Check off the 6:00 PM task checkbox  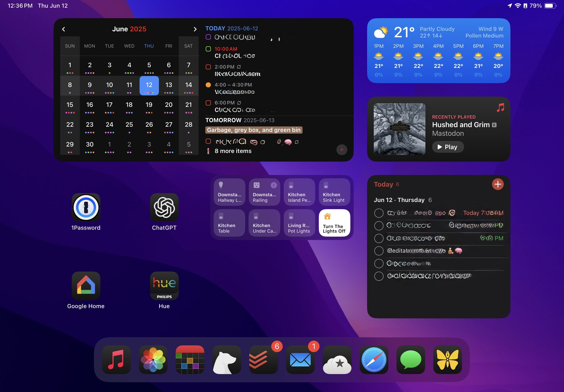point(208,103)
